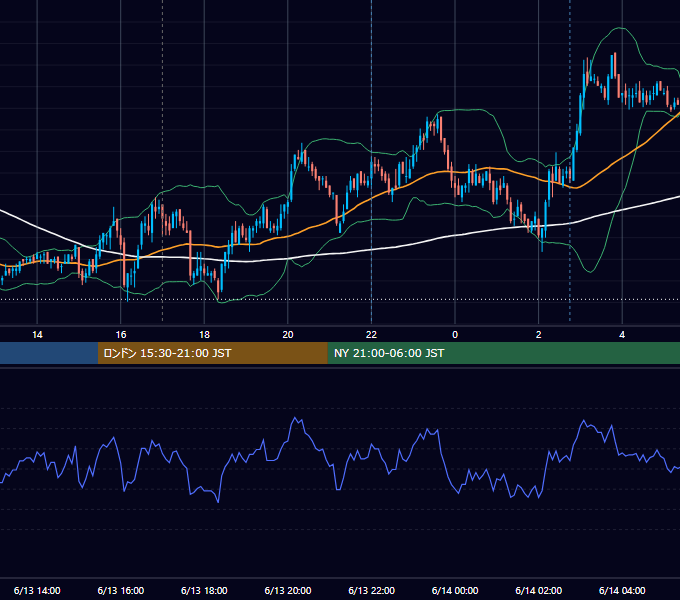The height and width of the screenshot is (600, 680).
Task: Click the 6/13 16:00 time label
Action: [x=121, y=590]
